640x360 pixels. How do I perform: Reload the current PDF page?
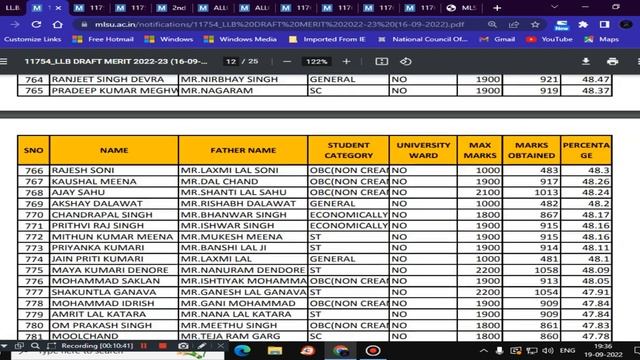[36, 24]
